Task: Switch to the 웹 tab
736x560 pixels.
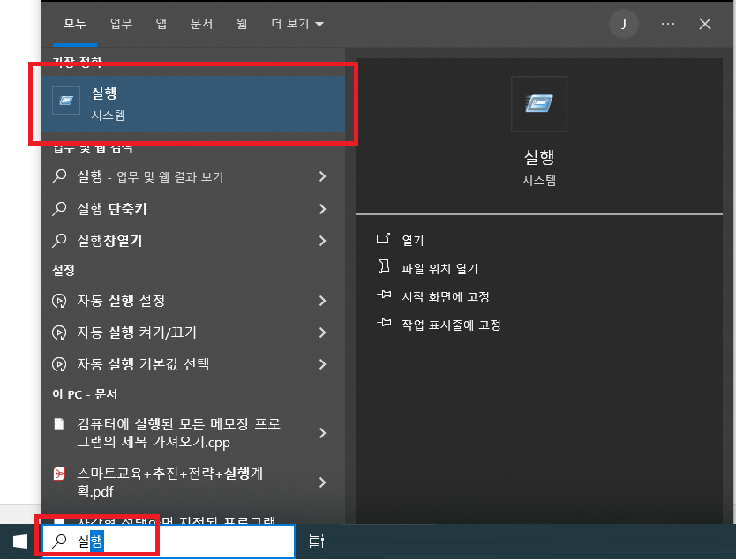Action: [x=242, y=24]
